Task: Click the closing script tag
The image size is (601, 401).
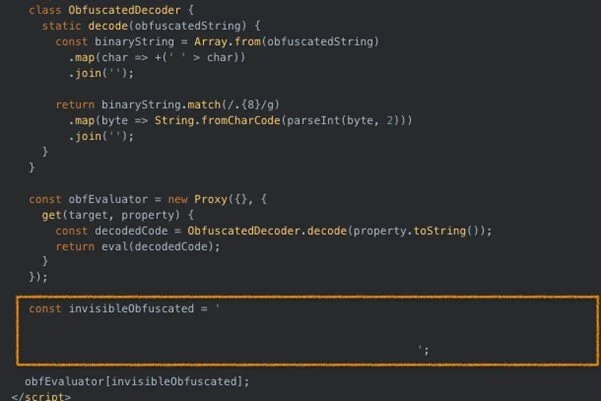Action: 41,396
